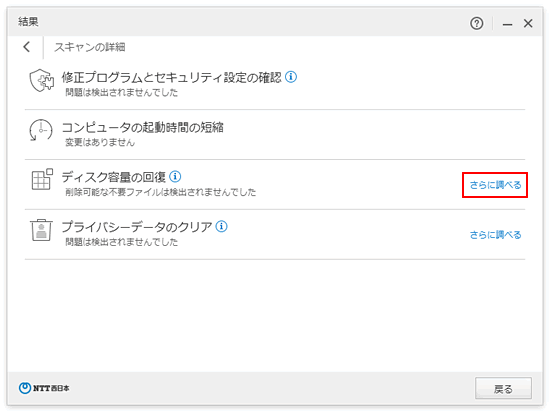
Task: Click the NTT西日本 logo
Action: tap(44, 388)
